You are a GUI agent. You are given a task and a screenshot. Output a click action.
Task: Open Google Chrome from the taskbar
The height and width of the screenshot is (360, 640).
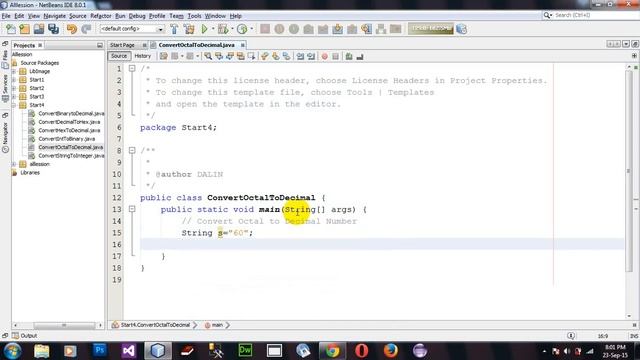[332, 351]
